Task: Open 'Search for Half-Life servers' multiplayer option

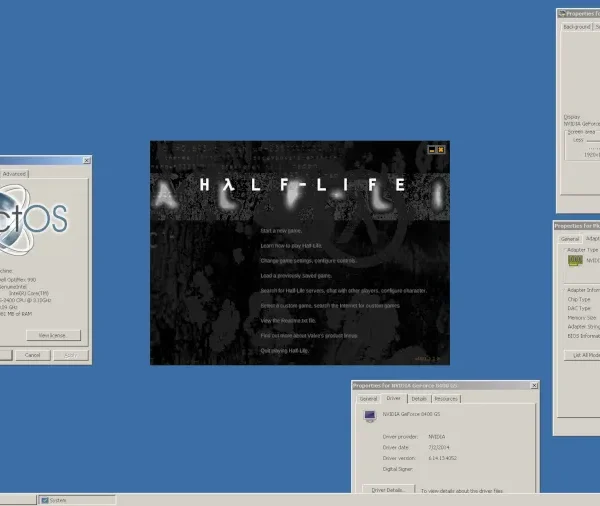Action: (343, 291)
